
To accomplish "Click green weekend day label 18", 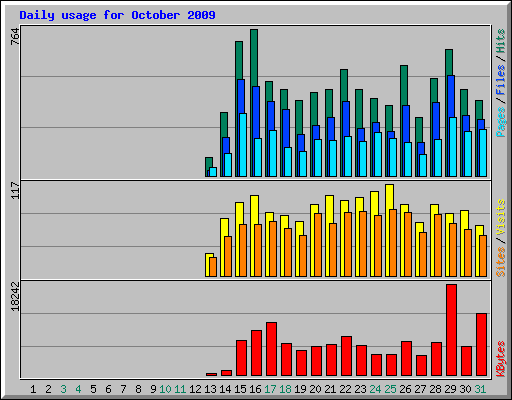I will tap(285, 389).
